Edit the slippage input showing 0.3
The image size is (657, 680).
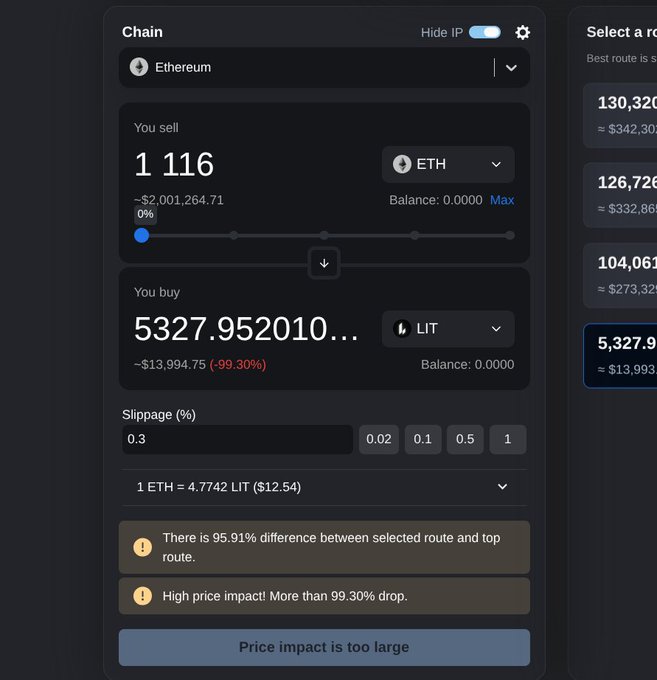tap(237, 439)
